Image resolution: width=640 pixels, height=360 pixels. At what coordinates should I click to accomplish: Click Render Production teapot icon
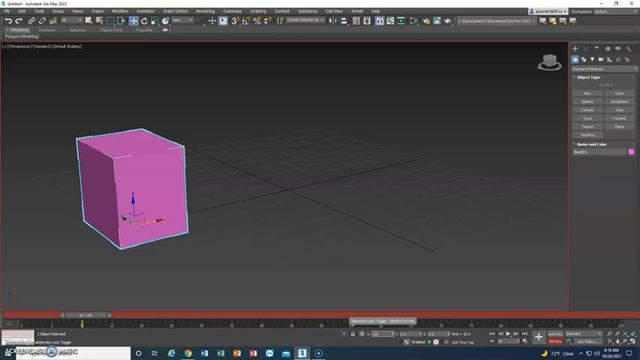click(x=447, y=21)
